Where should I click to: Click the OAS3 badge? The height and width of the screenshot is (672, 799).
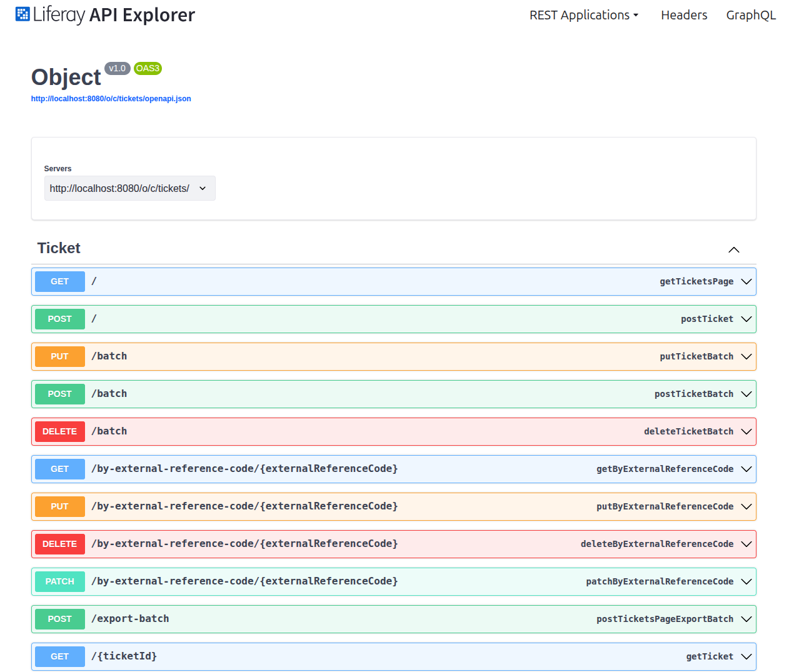pyautogui.click(x=148, y=68)
